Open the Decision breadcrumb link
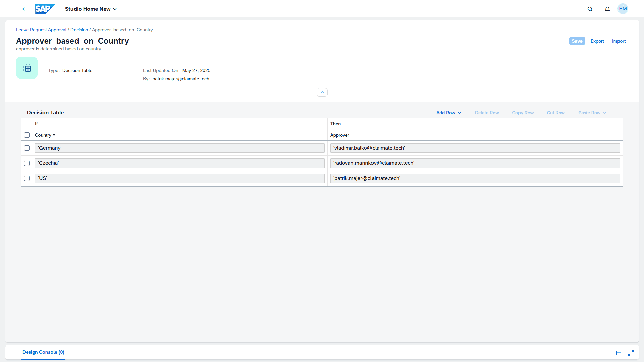The height and width of the screenshot is (362, 644). click(x=79, y=30)
